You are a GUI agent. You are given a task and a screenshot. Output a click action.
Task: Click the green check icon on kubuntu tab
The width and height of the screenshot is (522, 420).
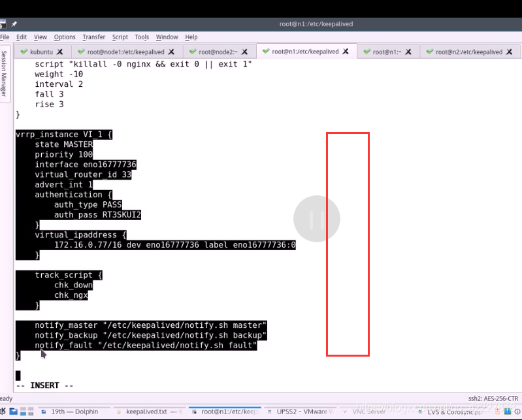click(24, 52)
